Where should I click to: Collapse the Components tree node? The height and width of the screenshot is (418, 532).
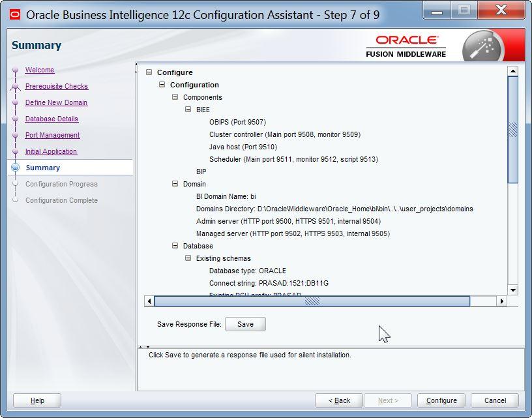coord(175,97)
